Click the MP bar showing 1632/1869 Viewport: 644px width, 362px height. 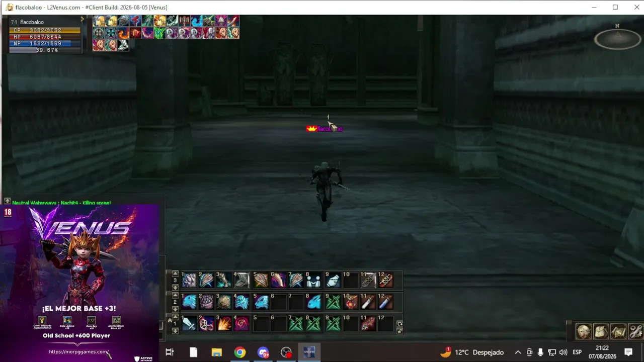pos(45,44)
